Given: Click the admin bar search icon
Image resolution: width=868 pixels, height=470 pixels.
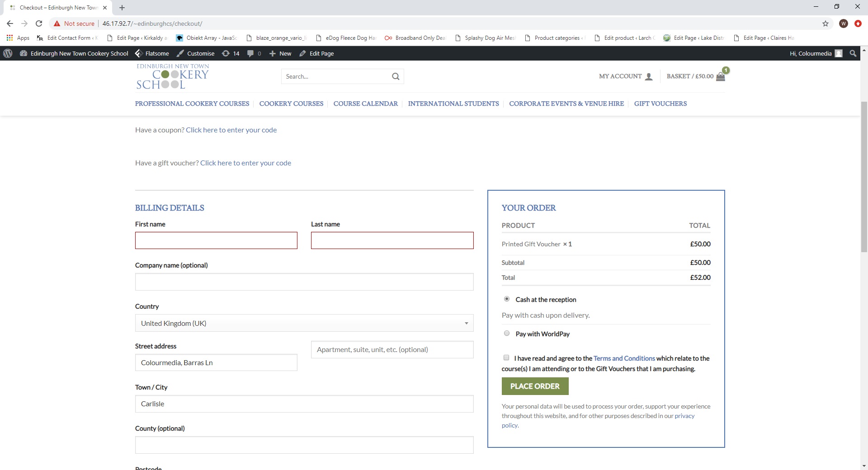Looking at the screenshot, I should [853, 53].
